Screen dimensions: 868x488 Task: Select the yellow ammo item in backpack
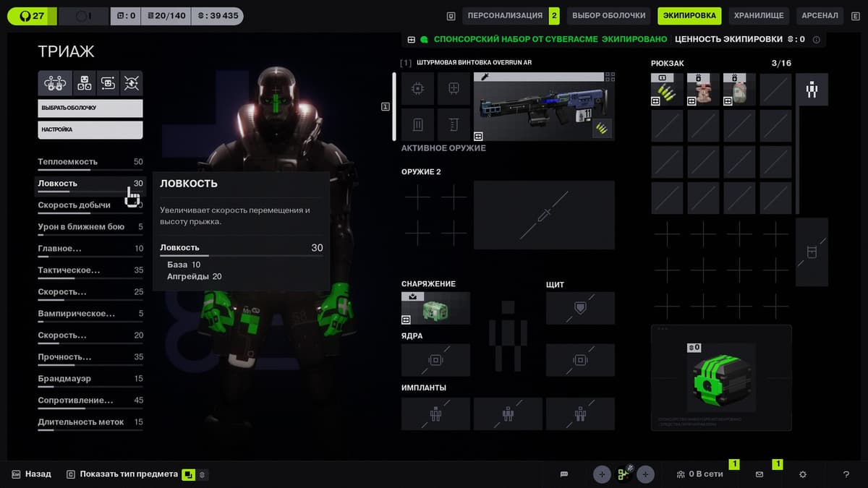(667, 90)
